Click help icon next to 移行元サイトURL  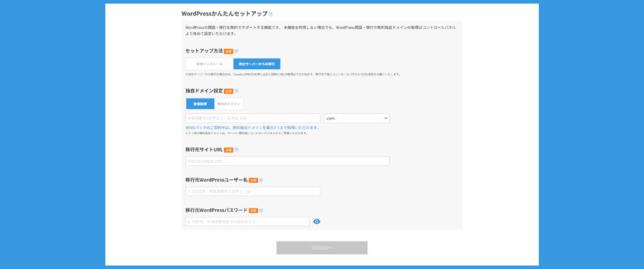[x=236, y=150]
